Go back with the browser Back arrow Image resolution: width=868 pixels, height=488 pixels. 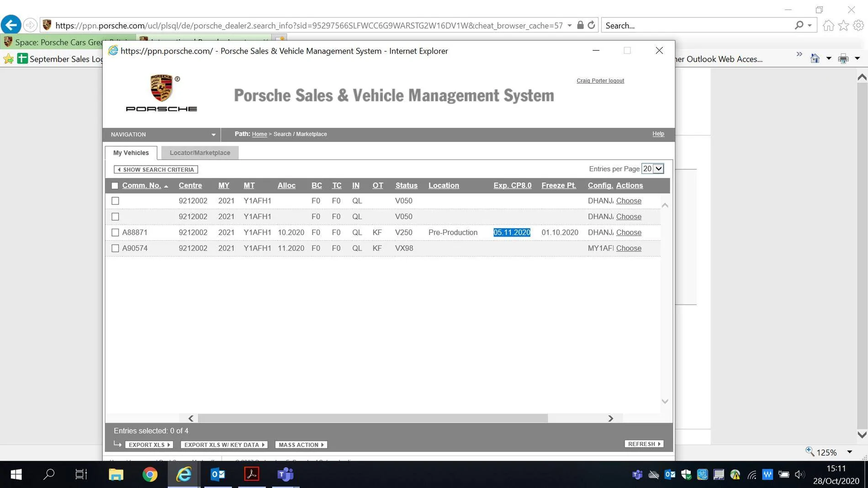tap(11, 25)
